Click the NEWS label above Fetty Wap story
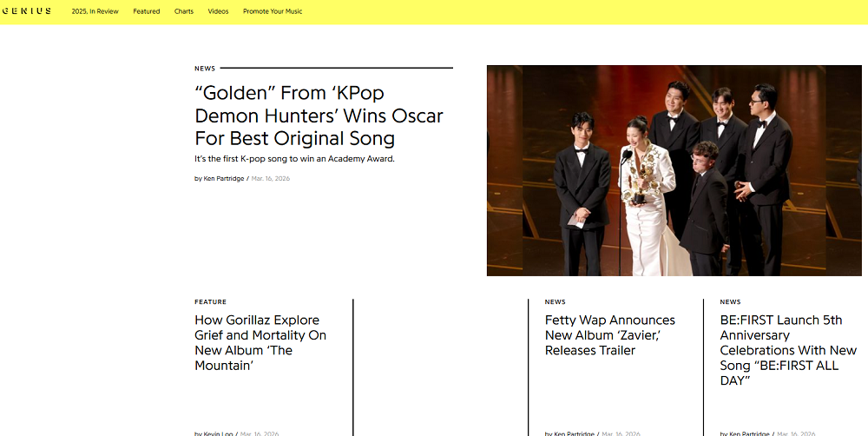The image size is (868, 436). (556, 302)
